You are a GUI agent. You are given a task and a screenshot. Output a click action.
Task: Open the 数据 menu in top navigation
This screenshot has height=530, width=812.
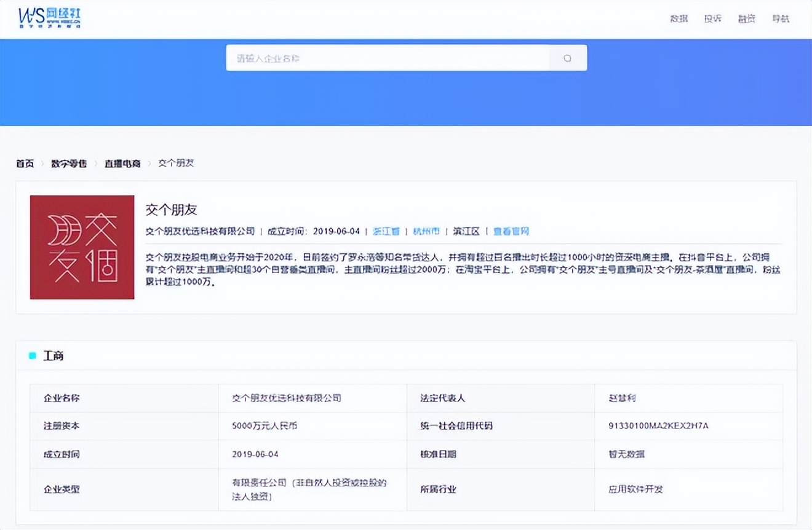679,19
